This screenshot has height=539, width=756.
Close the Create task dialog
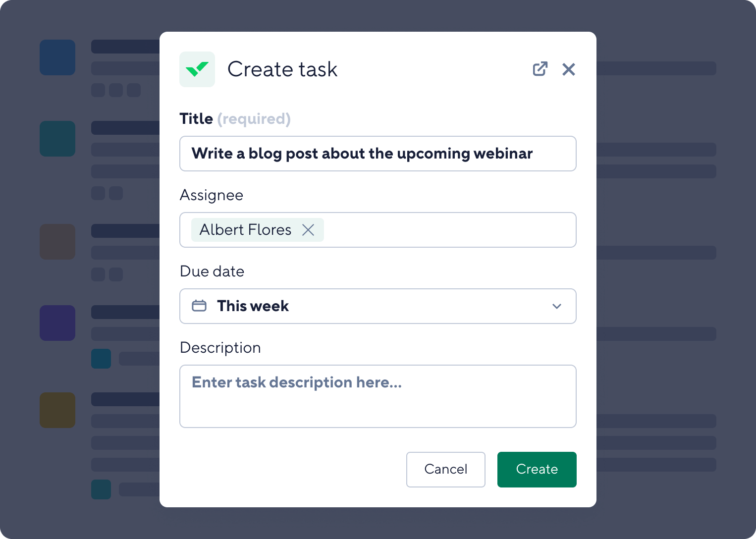click(x=569, y=69)
